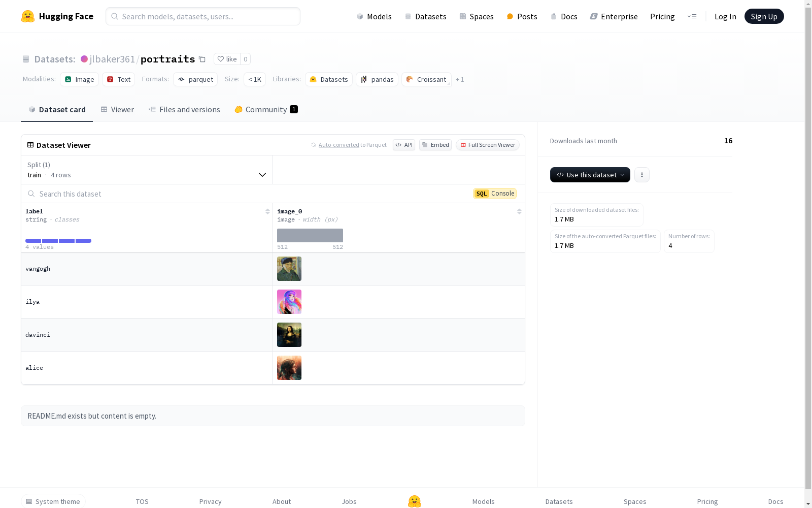Open Docs in the top navigation

[x=564, y=16]
